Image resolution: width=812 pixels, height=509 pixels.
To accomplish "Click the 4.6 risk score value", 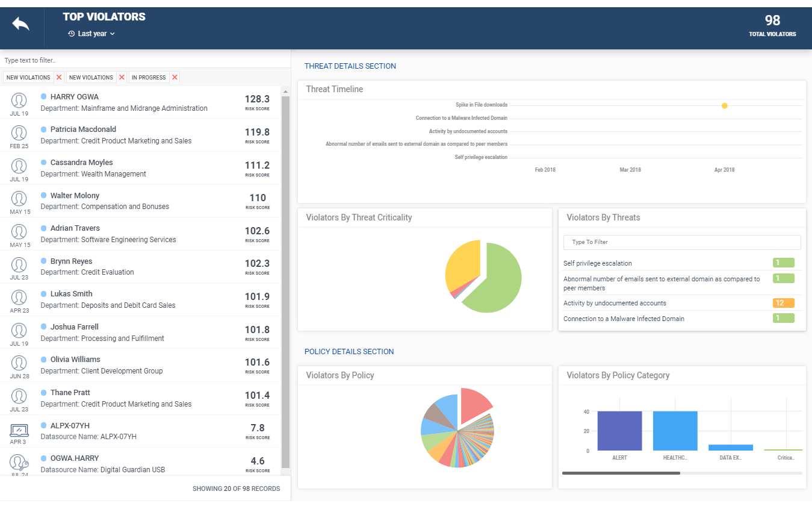I will pos(258,461).
